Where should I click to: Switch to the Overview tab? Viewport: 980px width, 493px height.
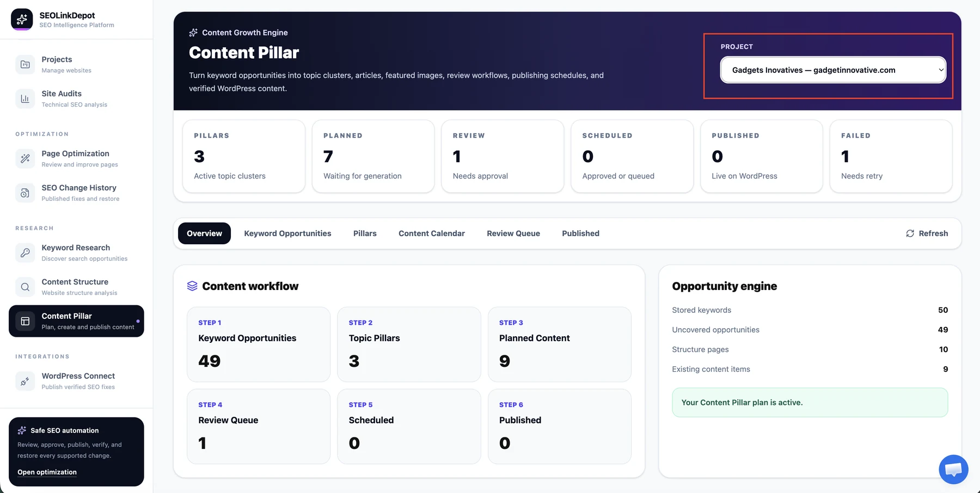tap(204, 233)
